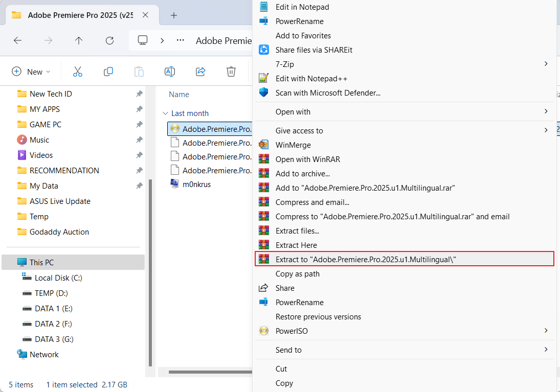The image size is (560, 392).
Task: Choose Compress and email...
Action: click(x=405, y=202)
